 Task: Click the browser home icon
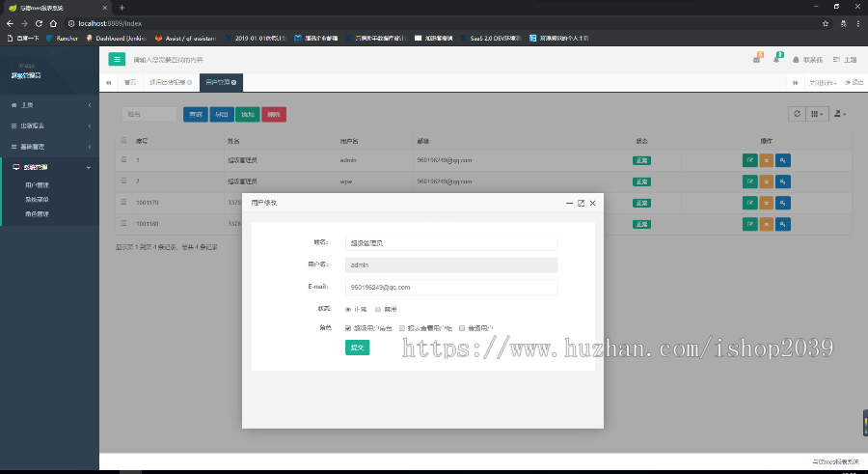[53, 23]
